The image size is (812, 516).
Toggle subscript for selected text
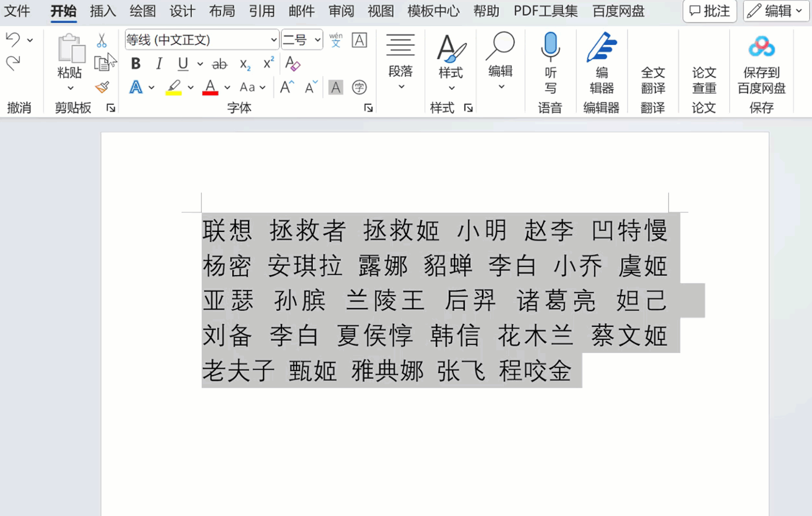click(244, 65)
